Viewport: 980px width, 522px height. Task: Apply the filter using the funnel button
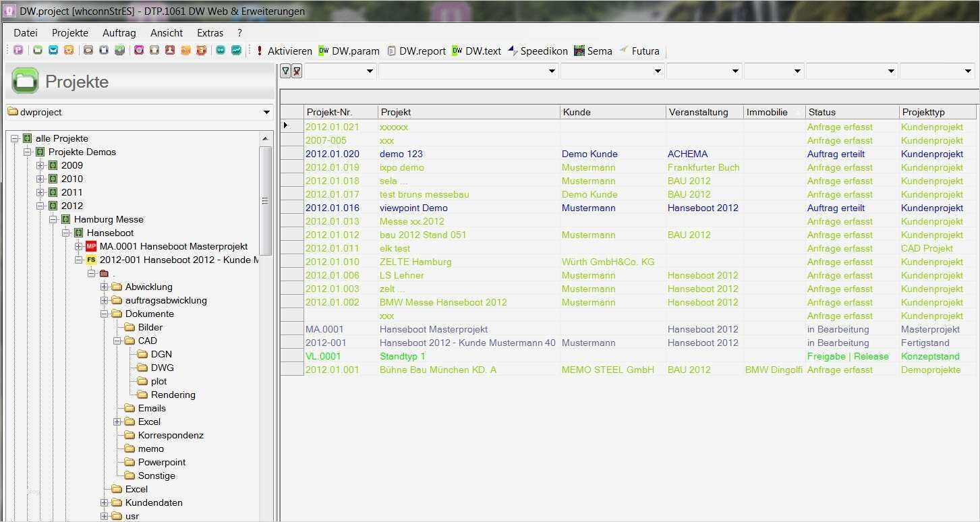[x=285, y=71]
